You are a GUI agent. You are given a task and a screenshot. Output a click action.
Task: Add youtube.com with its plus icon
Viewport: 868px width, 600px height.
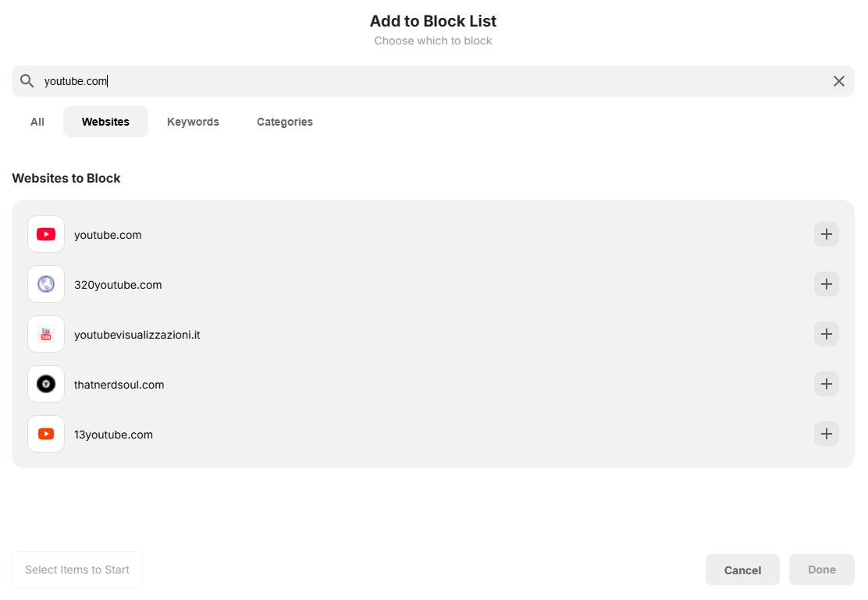(826, 234)
